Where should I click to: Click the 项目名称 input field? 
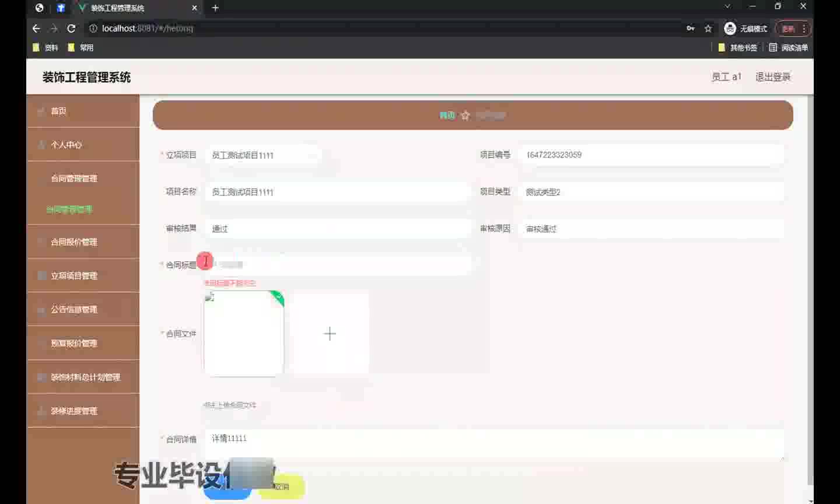tap(337, 192)
